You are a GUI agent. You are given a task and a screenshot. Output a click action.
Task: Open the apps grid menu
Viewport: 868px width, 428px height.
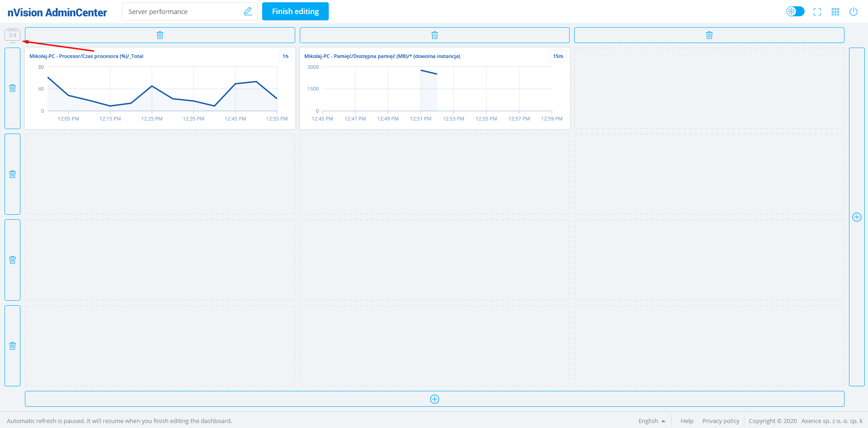[x=835, y=12]
